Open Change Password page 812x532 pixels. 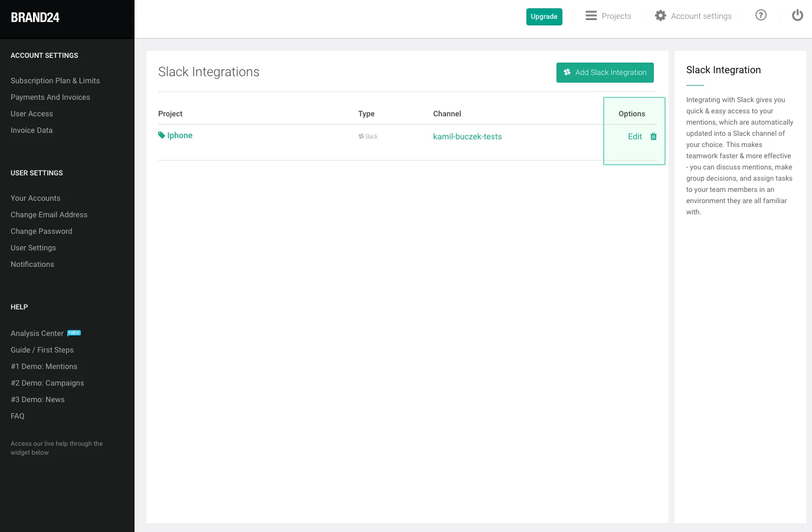pyautogui.click(x=41, y=231)
